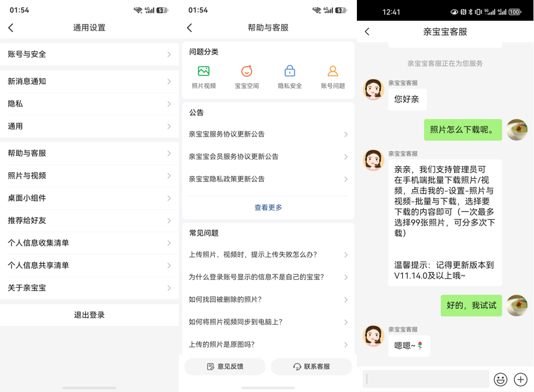Tap the 退出登录 button

click(x=89, y=315)
